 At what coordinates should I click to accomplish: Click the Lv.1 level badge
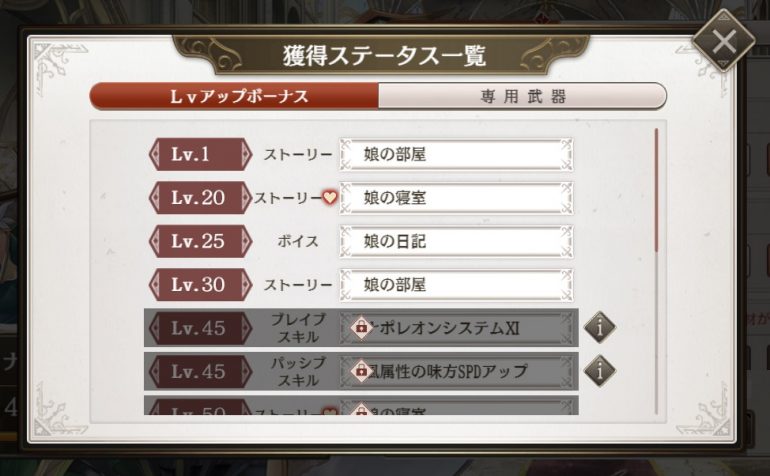pos(199,155)
